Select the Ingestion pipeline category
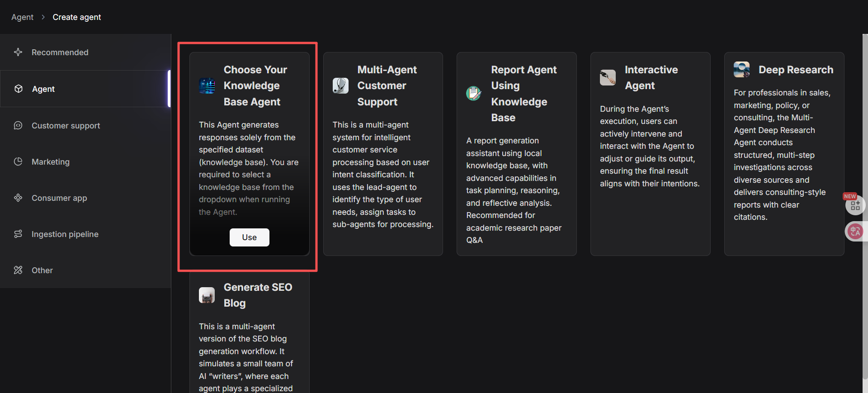This screenshot has width=868, height=393. point(85,234)
